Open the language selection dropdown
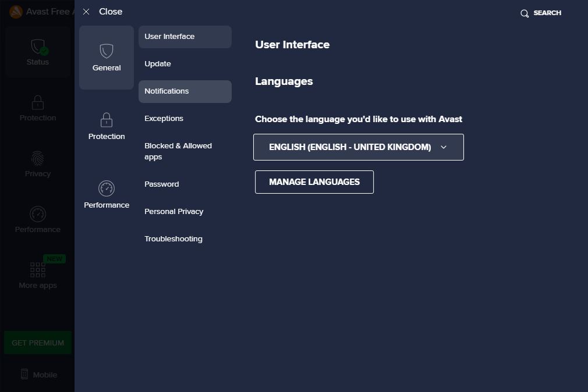The image size is (588, 392). coord(359,147)
